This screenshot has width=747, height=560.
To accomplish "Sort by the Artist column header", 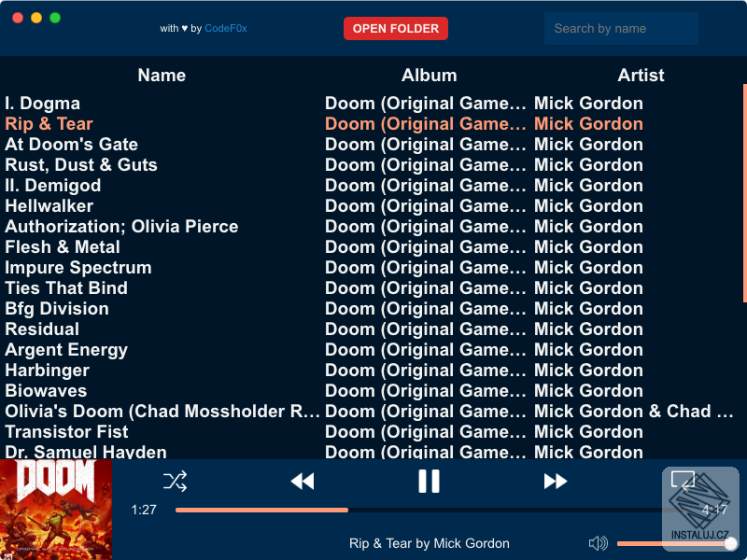I will pyautogui.click(x=641, y=76).
